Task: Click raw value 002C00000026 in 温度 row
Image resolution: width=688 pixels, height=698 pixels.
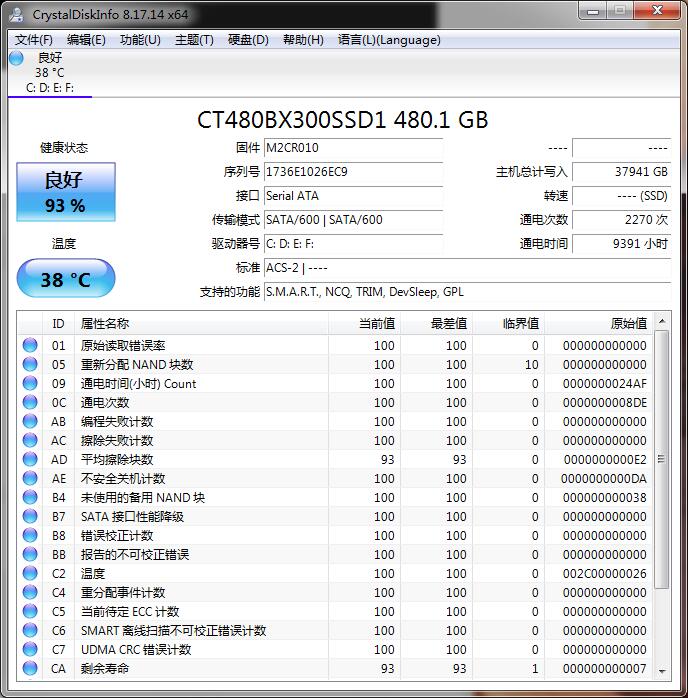Action: point(604,573)
